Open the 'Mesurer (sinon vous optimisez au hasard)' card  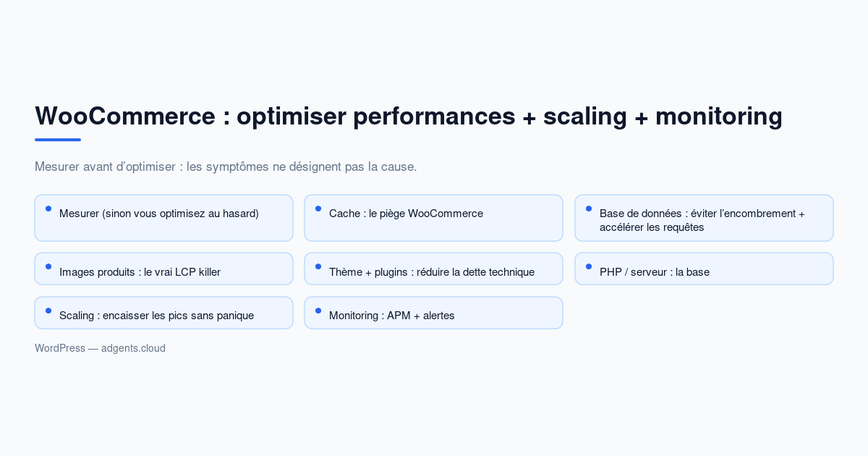click(163, 218)
